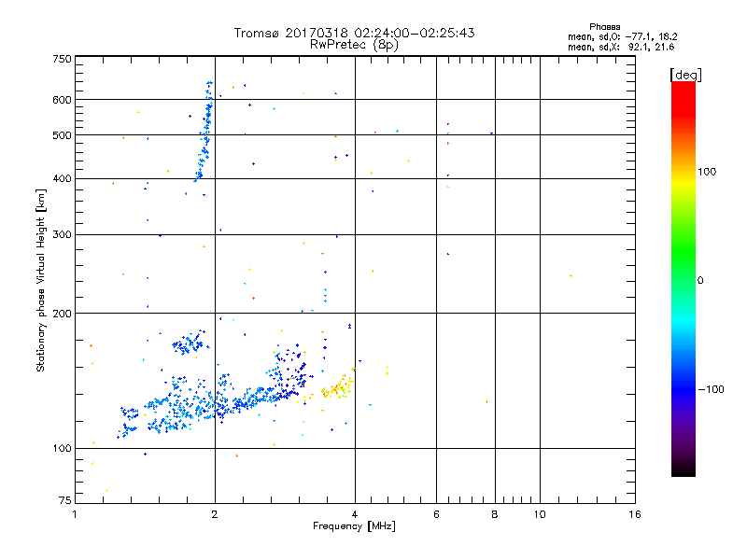
Task: Click the 4 MHz x-axis tick label
Action: [355, 514]
